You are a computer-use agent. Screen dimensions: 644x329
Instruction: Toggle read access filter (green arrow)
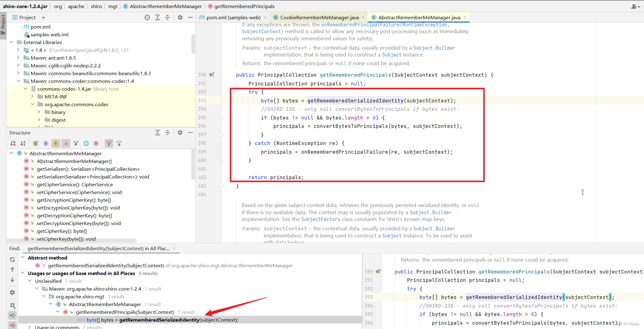tap(12, 315)
